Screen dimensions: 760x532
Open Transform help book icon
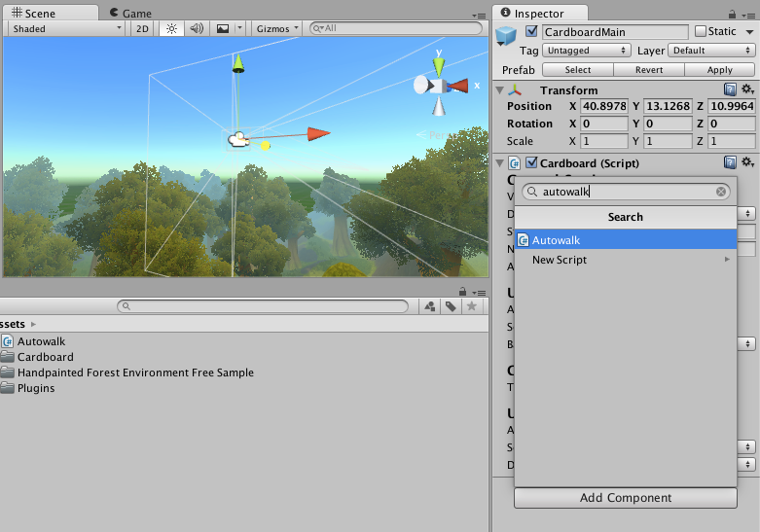click(730, 89)
